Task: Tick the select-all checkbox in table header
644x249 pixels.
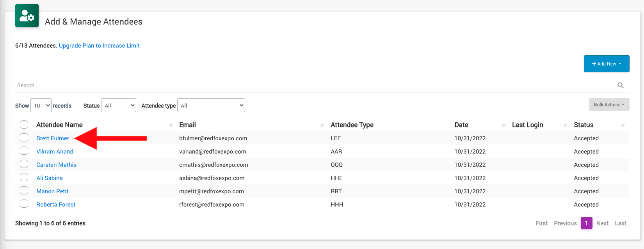Action: click(24, 124)
